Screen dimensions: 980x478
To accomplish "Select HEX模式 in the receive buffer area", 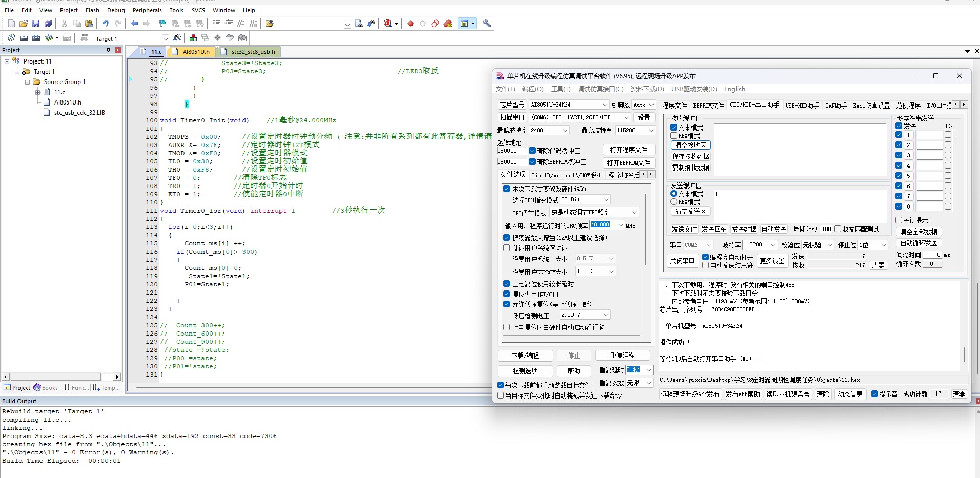I will pos(673,136).
